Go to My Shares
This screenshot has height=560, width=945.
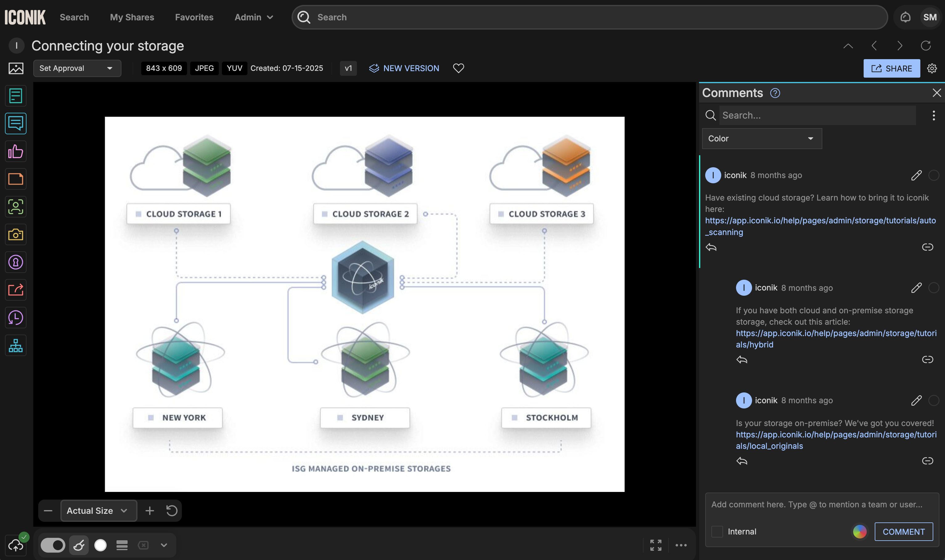[132, 17]
